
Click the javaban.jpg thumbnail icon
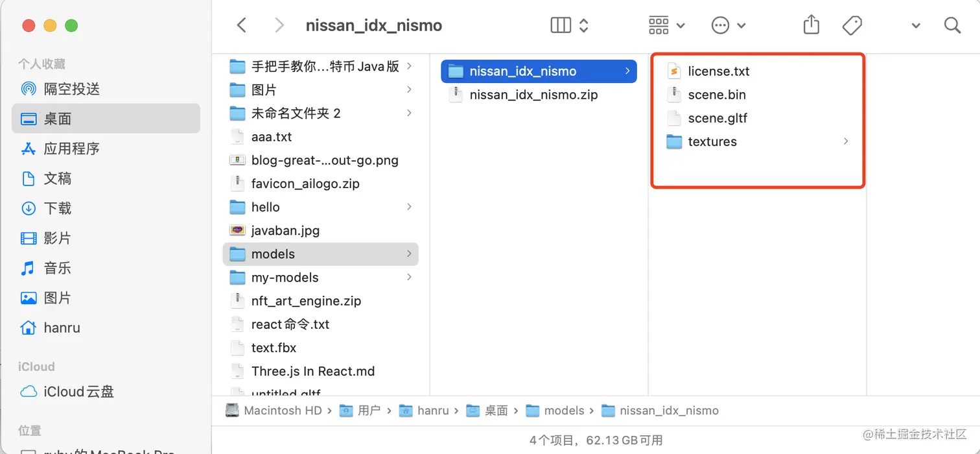[238, 230]
